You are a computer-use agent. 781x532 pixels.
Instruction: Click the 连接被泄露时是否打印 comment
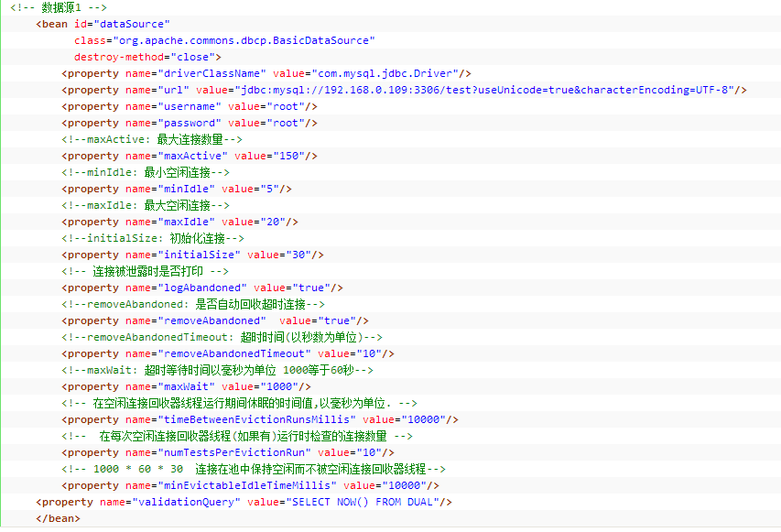click(x=145, y=270)
